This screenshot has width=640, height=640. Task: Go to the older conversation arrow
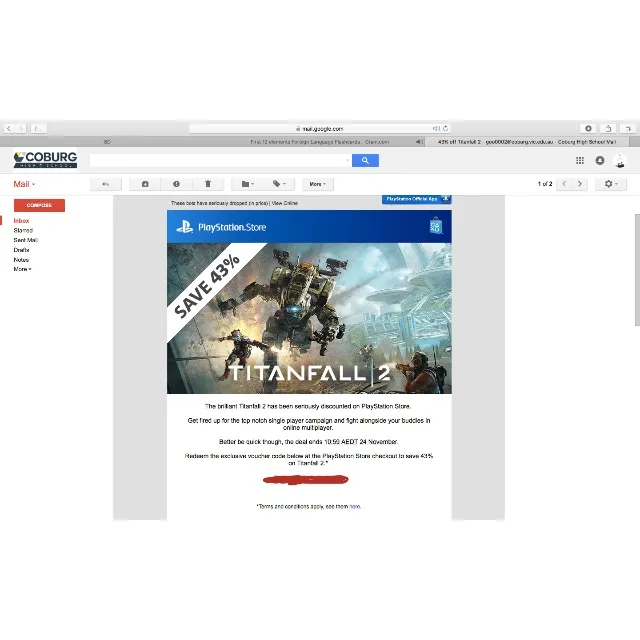(x=580, y=184)
